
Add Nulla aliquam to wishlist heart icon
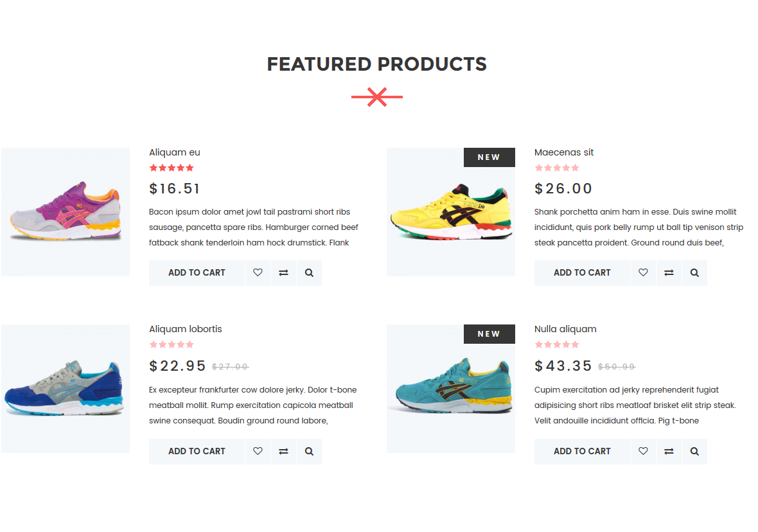pyautogui.click(x=643, y=451)
